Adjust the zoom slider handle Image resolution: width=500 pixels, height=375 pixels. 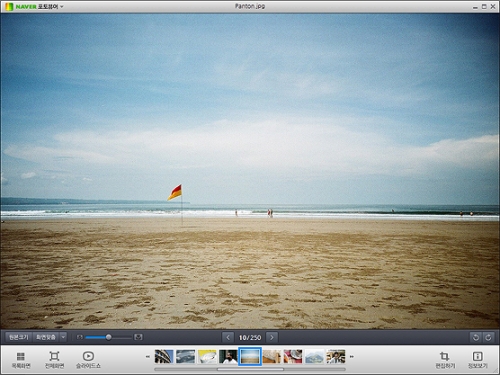[108, 337]
